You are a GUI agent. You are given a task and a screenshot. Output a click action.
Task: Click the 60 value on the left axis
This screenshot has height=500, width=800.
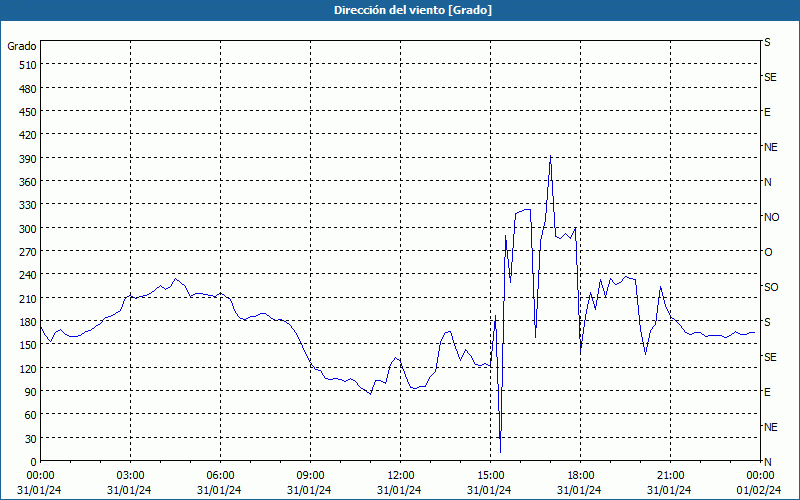[31, 415]
